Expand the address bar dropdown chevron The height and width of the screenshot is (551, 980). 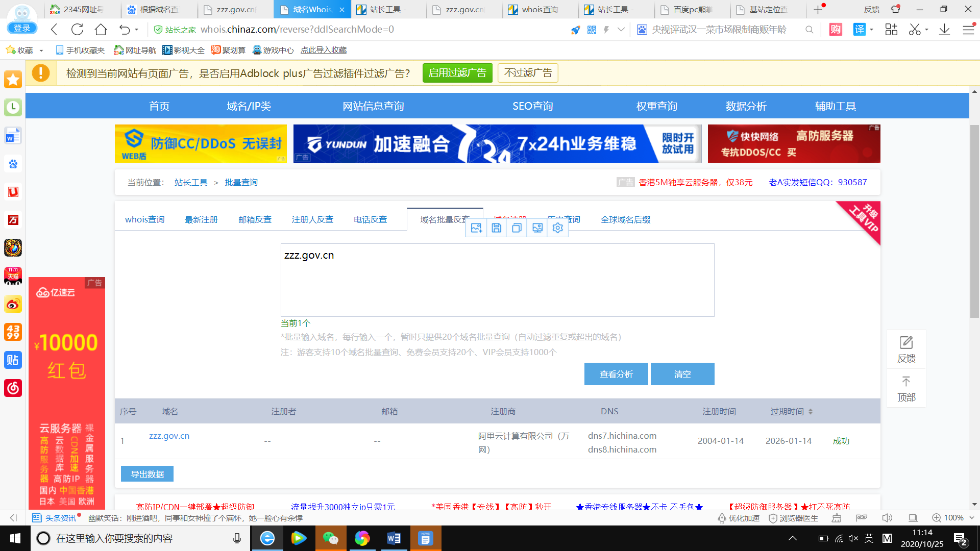click(621, 30)
